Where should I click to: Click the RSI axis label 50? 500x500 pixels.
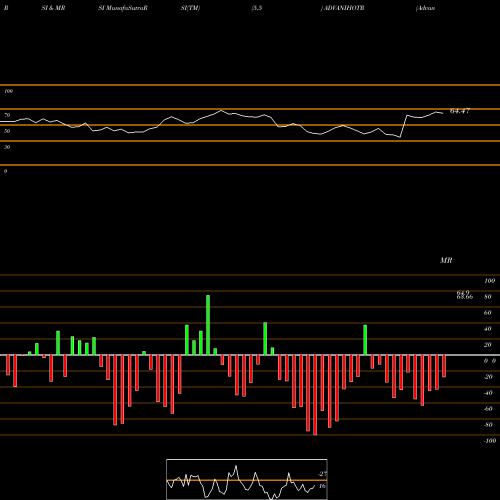[x=7, y=131]
